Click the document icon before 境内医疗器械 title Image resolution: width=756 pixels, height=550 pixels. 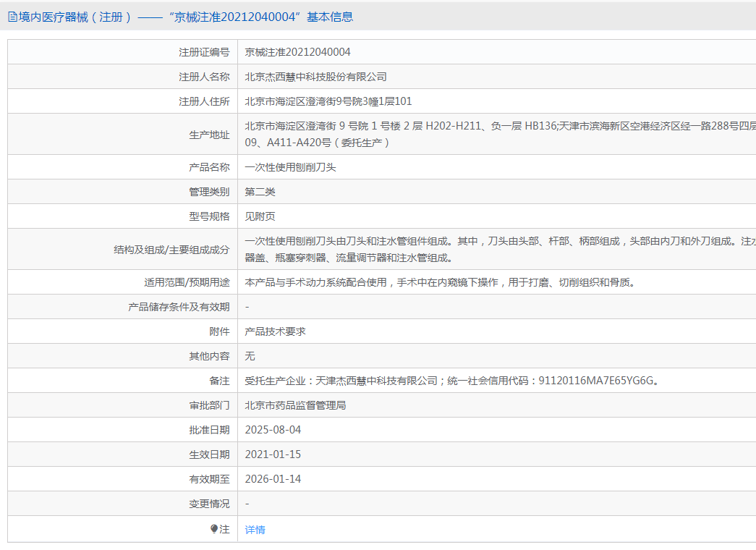[x=12, y=17]
